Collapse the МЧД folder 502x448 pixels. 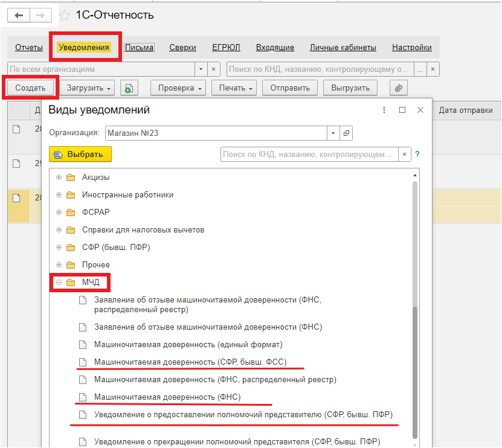[59, 282]
